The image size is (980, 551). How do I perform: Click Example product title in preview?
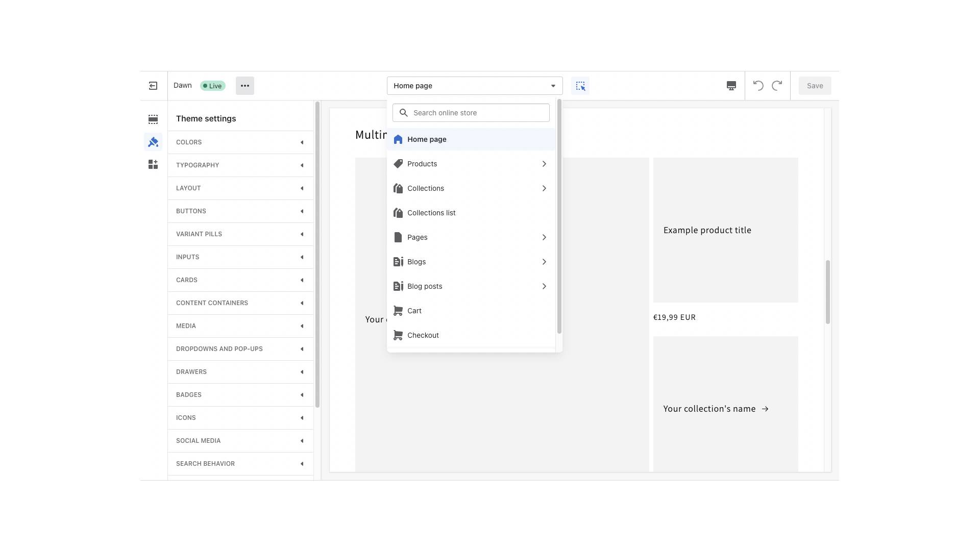coord(707,230)
